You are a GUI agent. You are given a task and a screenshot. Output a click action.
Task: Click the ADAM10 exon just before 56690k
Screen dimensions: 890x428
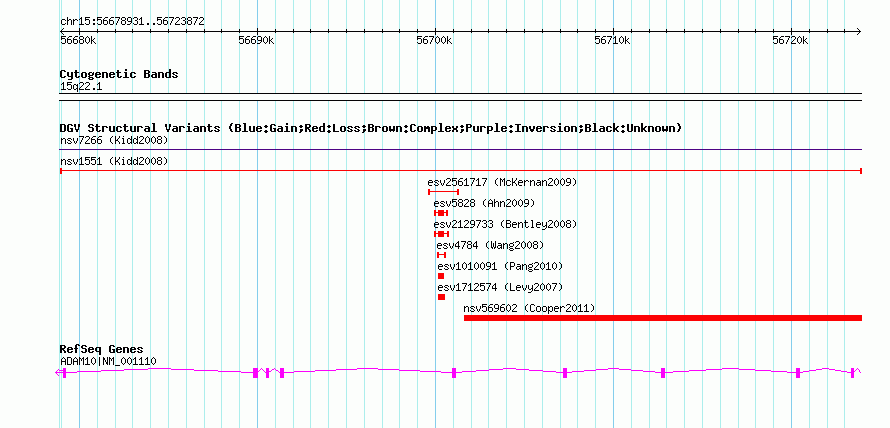click(x=255, y=373)
